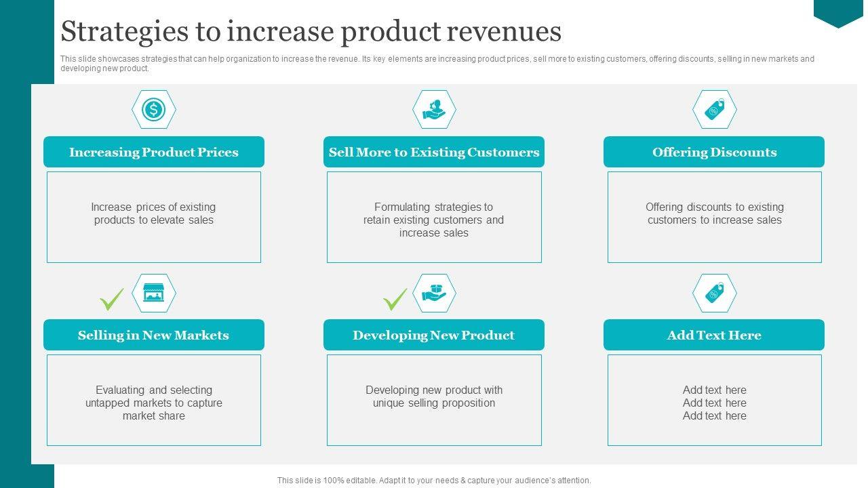Select text 'Offering discounts to existing customers'

point(715,213)
